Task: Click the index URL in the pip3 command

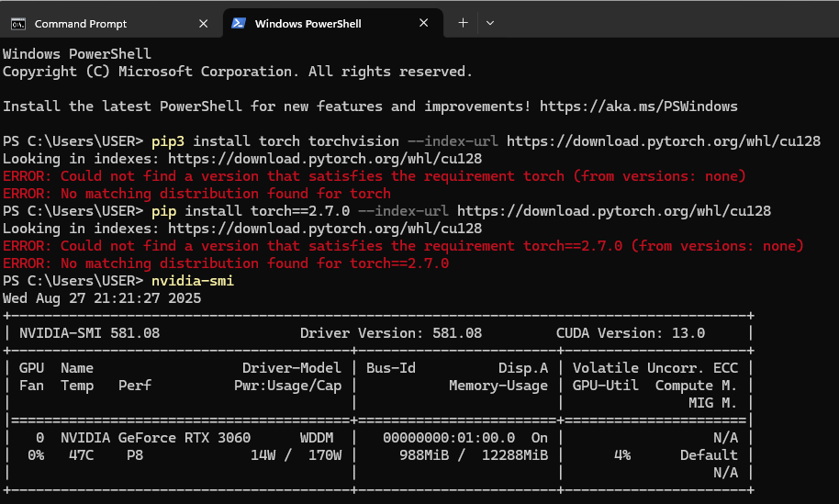Action: pos(663,141)
